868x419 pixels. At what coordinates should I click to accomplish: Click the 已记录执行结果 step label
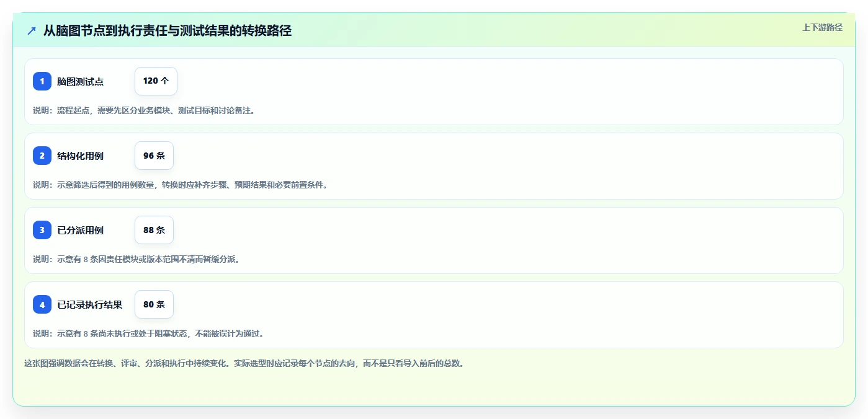click(x=90, y=304)
